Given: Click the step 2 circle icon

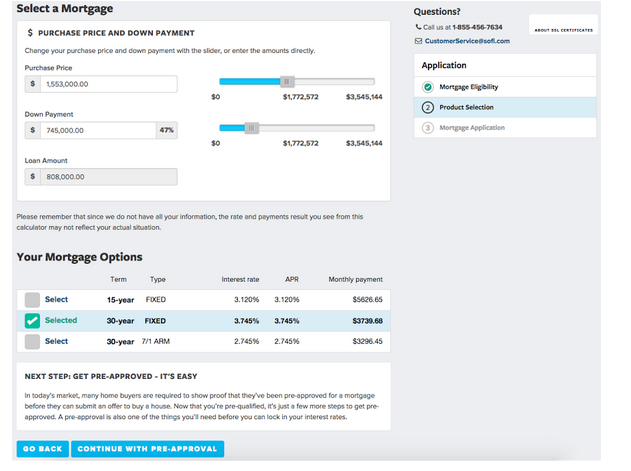Looking at the screenshot, I should [428, 107].
